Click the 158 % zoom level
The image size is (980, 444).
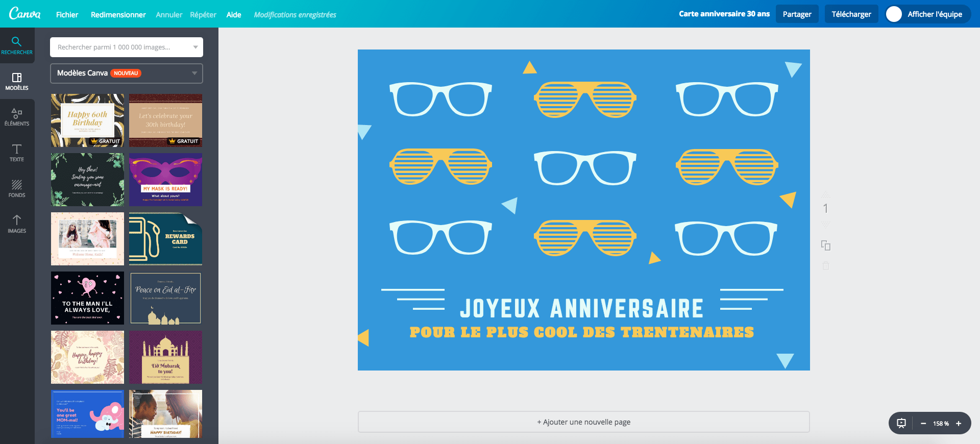click(x=941, y=424)
